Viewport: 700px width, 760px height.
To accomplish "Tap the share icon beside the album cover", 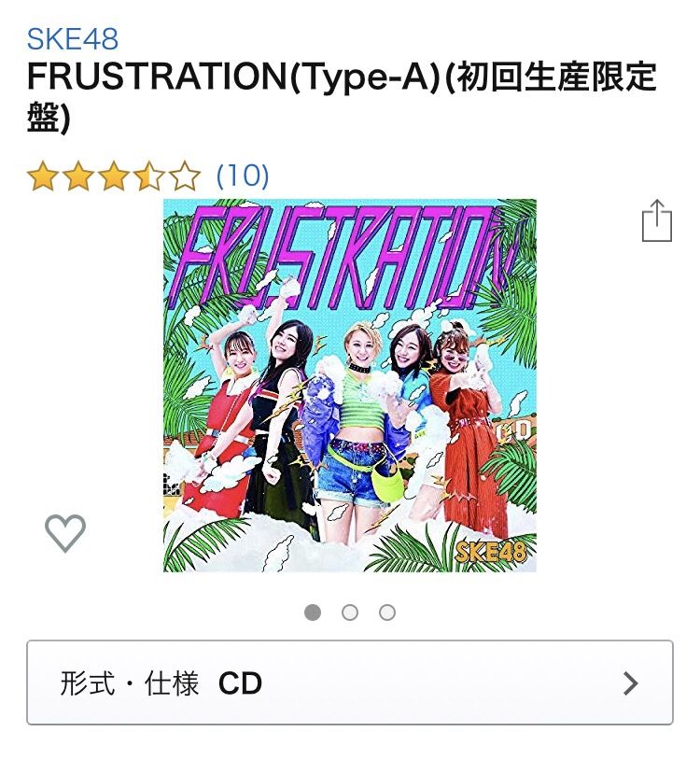I will pos(657,220).
